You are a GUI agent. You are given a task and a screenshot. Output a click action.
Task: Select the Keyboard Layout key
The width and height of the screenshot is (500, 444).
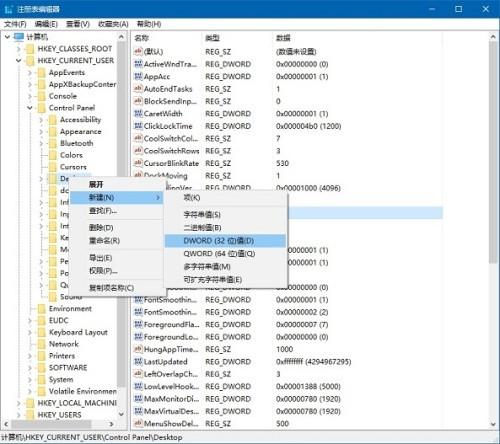(78, 332)
